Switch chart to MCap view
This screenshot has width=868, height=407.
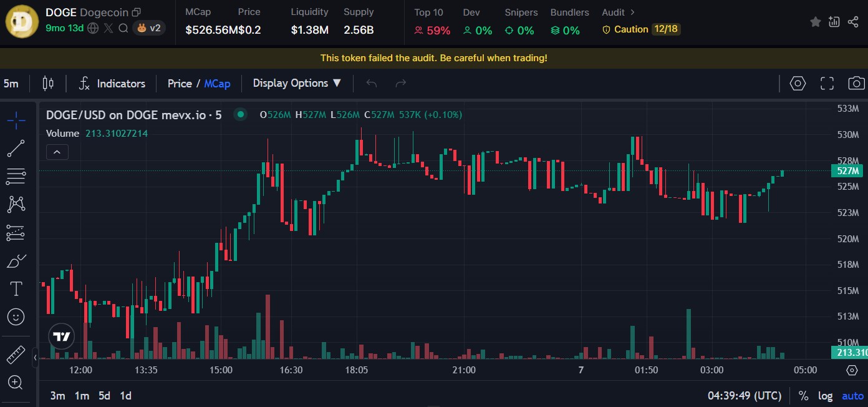click(x=217, y=84)
